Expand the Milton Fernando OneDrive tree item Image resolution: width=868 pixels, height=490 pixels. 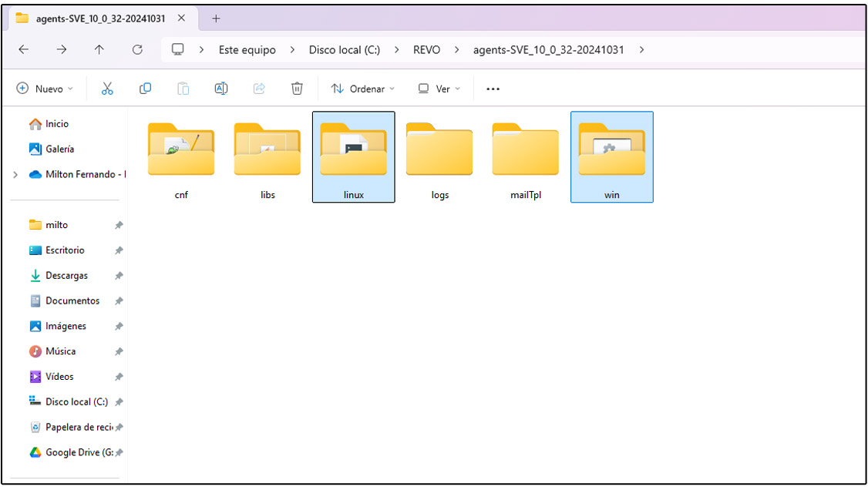pyautogui.click(x=15, y=175)
